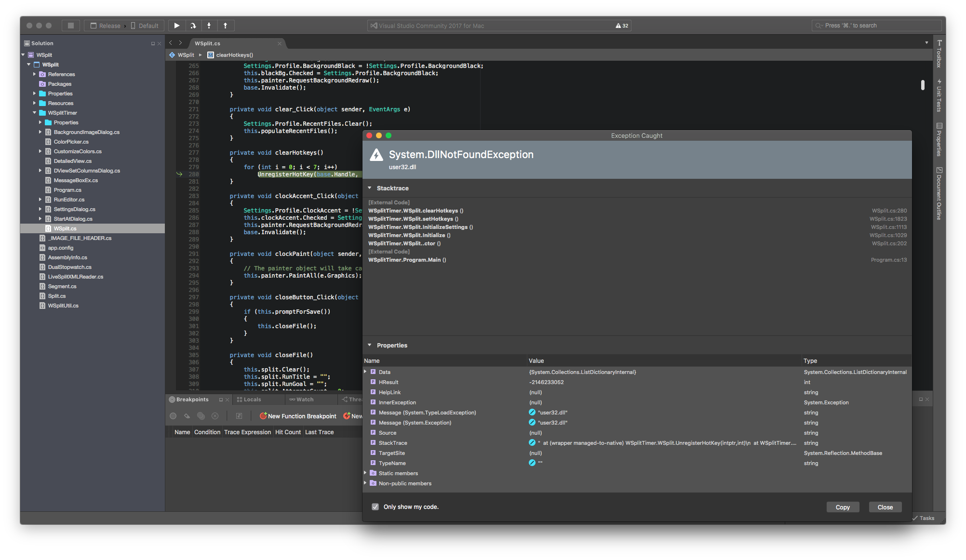Expand the References folder in solution tree
Screen dimensions: 966x560
point(34,74)
